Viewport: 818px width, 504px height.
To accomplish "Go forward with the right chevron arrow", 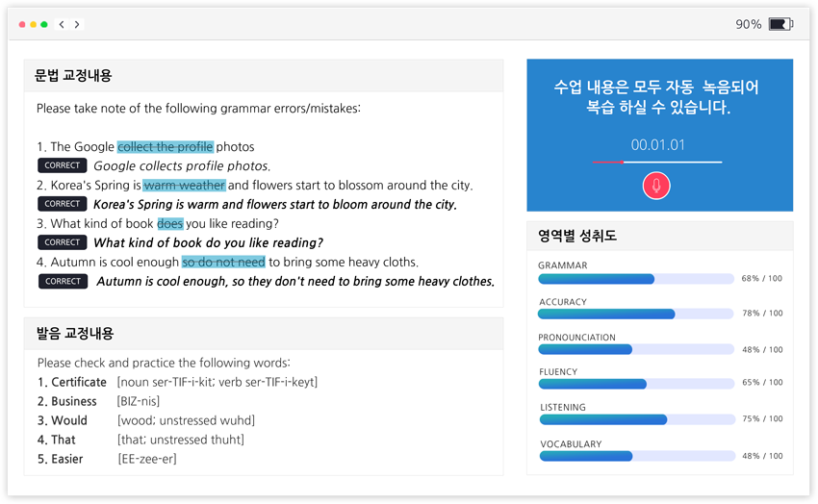I will [77, 24].
